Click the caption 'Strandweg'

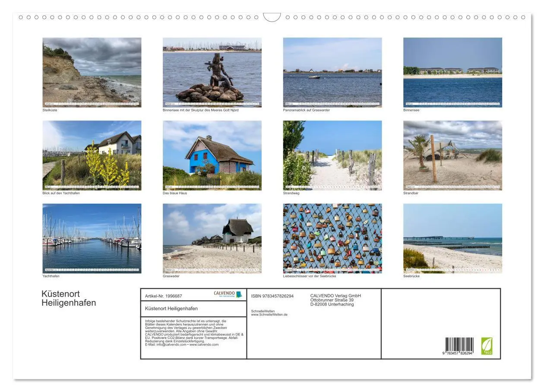(x=291, y=193)
